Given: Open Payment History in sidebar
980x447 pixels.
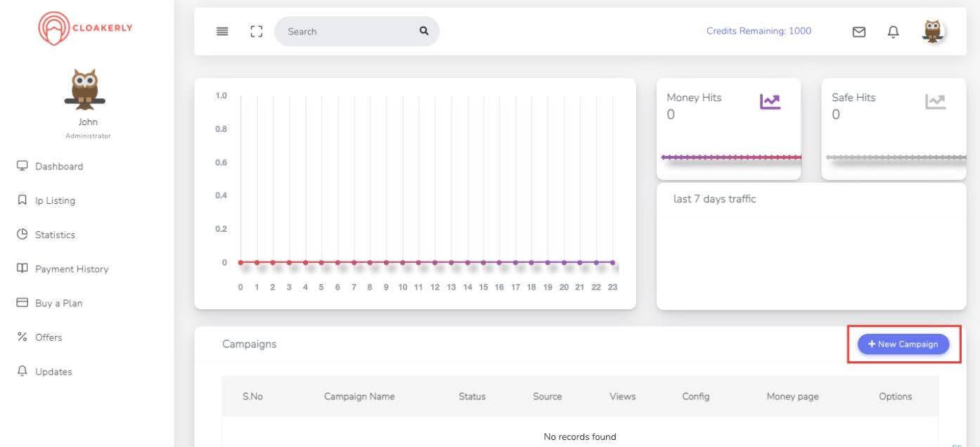Looking at the screenshot, I should pyautogui.click(x=71, y=269).
